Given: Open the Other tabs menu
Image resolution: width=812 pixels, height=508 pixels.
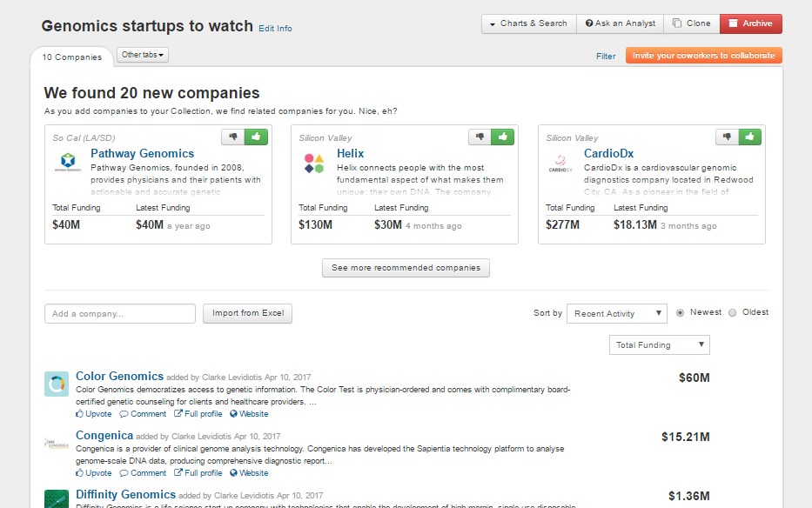Looking at the screenshot, I should pos(143,55).
